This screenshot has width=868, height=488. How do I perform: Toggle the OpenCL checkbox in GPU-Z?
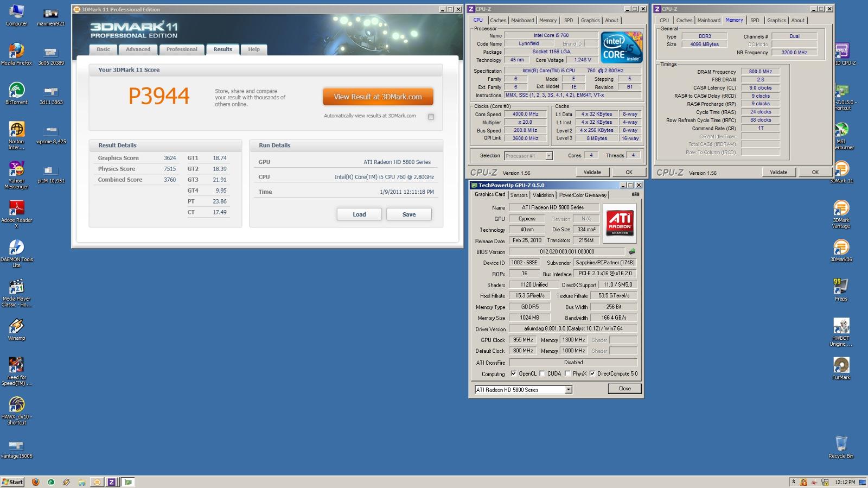tap(513, 373)
